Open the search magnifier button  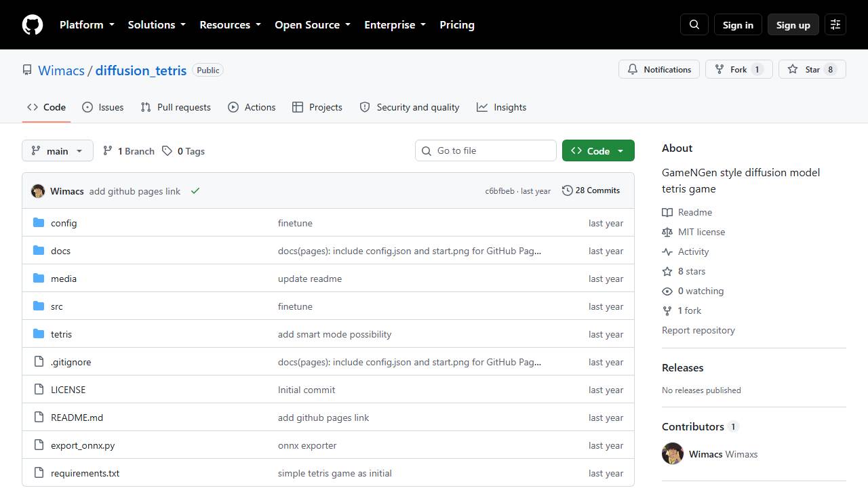[694, 24]
